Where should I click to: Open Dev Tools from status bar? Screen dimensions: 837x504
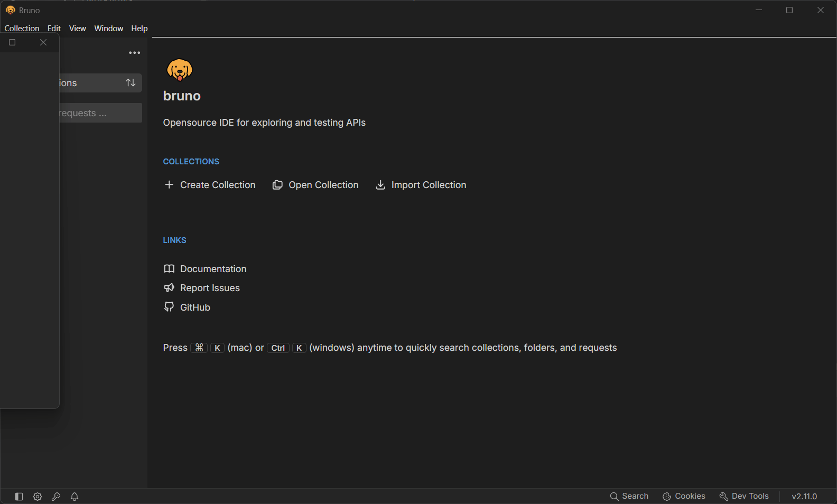tap(744, 496)
